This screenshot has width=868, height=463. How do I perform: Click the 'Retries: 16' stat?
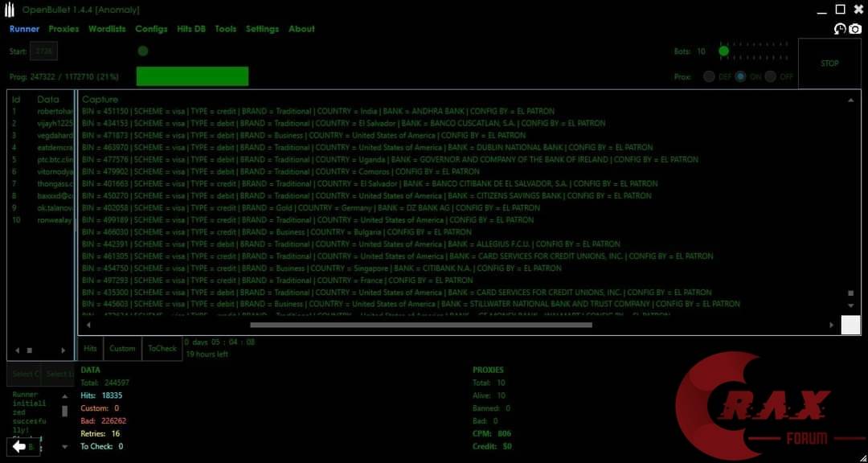100,433
